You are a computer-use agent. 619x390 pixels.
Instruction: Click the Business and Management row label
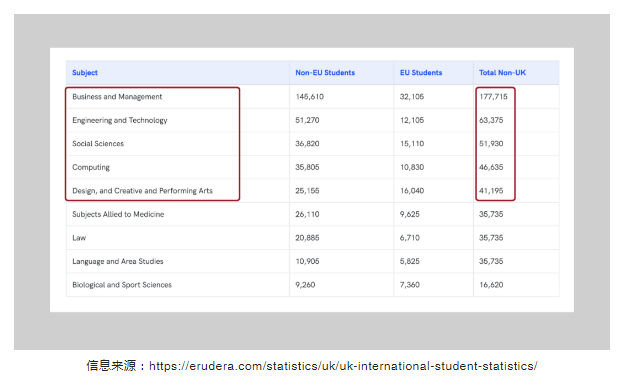117,97
